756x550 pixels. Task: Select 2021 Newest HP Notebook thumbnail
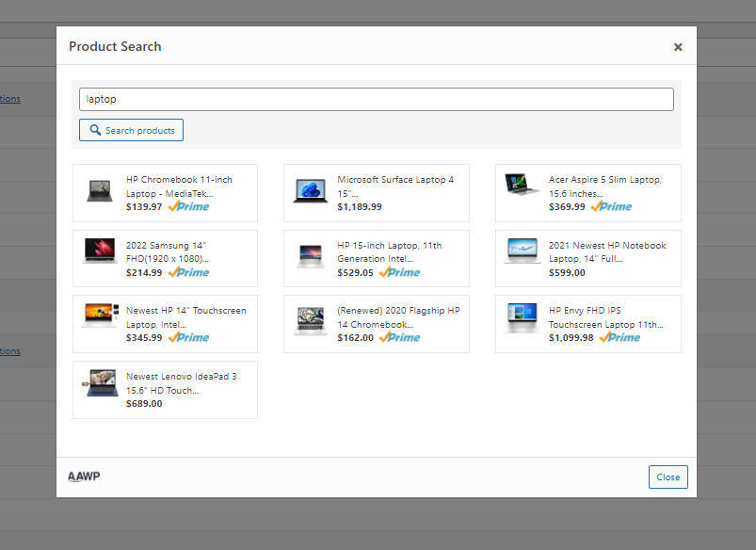point(523,251)
